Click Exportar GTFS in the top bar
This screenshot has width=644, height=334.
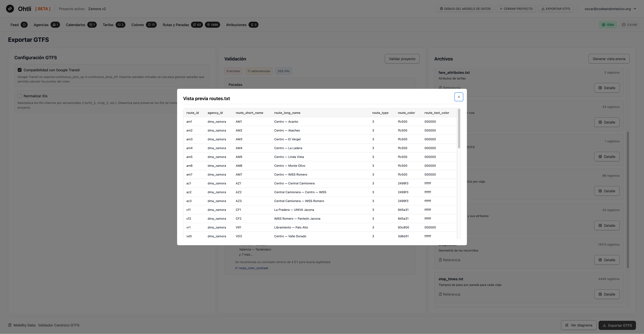(555, 9)
